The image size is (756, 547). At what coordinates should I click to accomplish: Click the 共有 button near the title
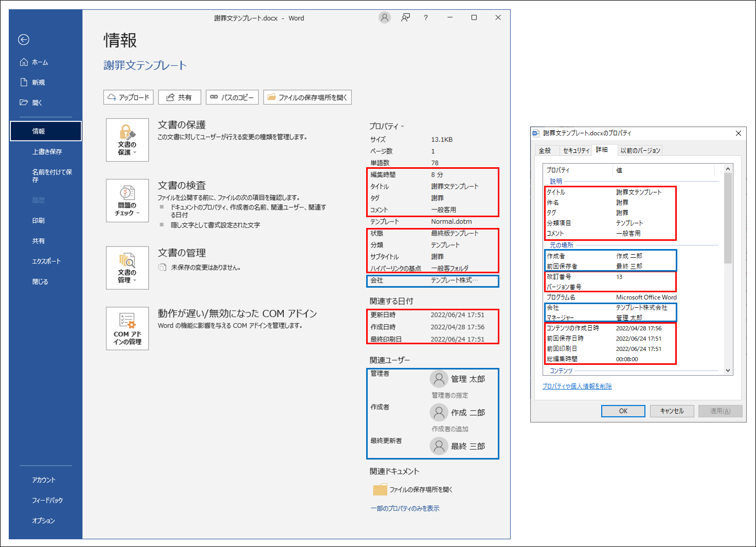pyautogui.click(x=179, y=97)
